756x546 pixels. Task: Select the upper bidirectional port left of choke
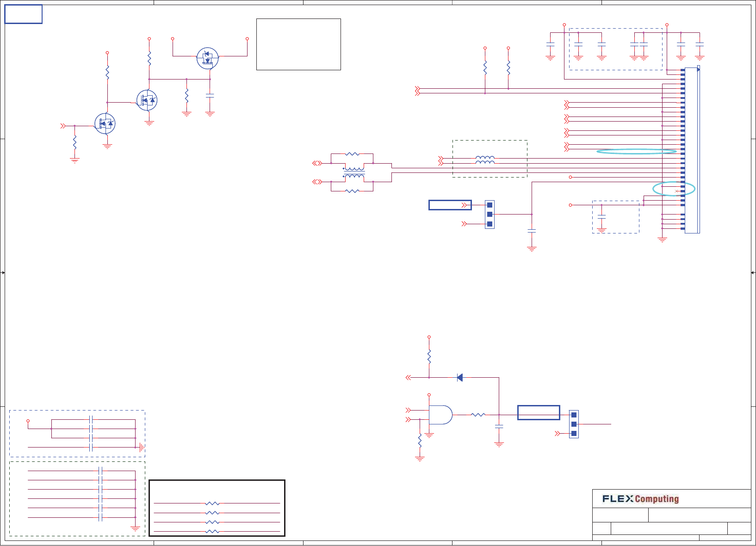[317, 163]
